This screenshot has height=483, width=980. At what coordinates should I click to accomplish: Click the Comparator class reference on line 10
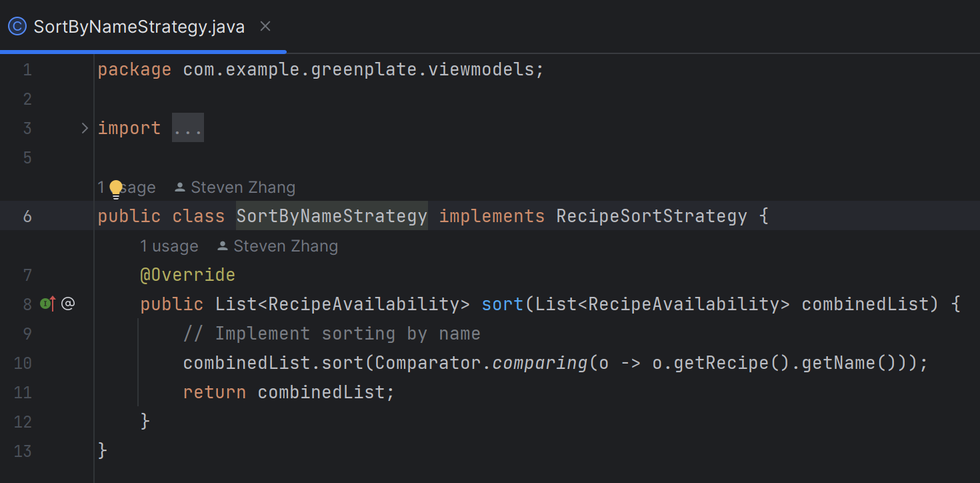428,363
